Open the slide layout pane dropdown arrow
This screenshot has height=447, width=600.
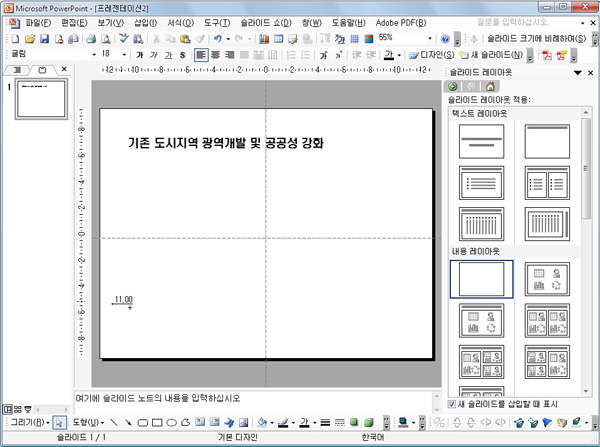(x=577, y=73)
